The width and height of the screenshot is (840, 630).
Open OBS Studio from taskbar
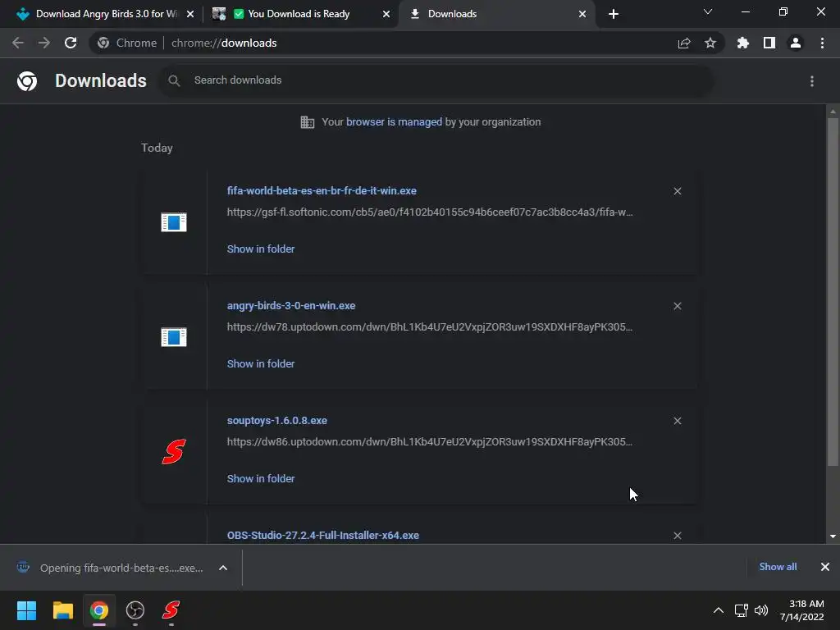[x=135, y=610]
